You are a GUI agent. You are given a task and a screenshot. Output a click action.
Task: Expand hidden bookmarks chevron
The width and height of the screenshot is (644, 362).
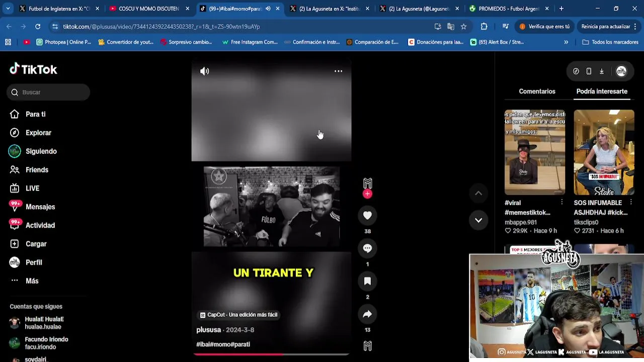566,42
